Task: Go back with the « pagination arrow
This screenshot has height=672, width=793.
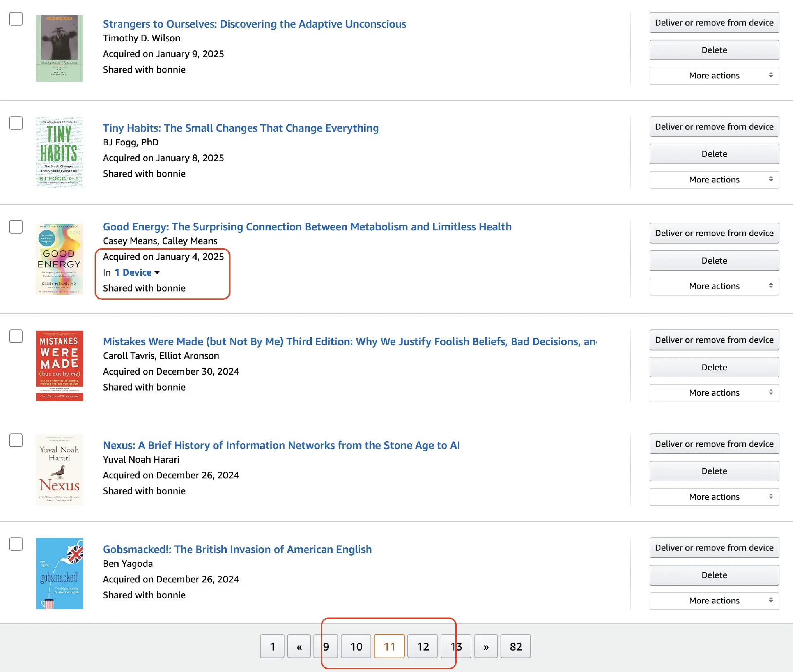Action: point(299,646)
